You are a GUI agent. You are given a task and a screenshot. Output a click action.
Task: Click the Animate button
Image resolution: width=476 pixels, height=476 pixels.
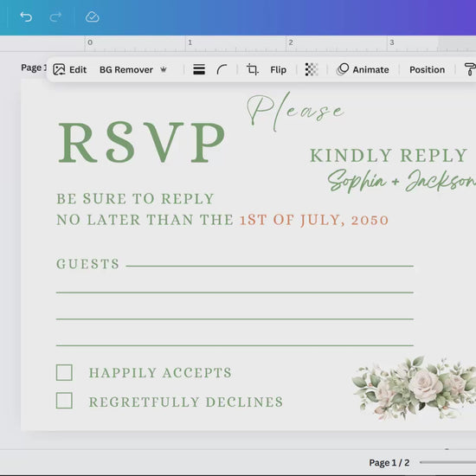pyautogui.click(x=363, y=69)
